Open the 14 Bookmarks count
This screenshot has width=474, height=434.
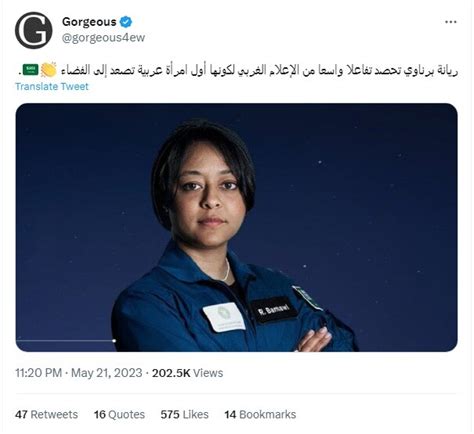point(260,414)
